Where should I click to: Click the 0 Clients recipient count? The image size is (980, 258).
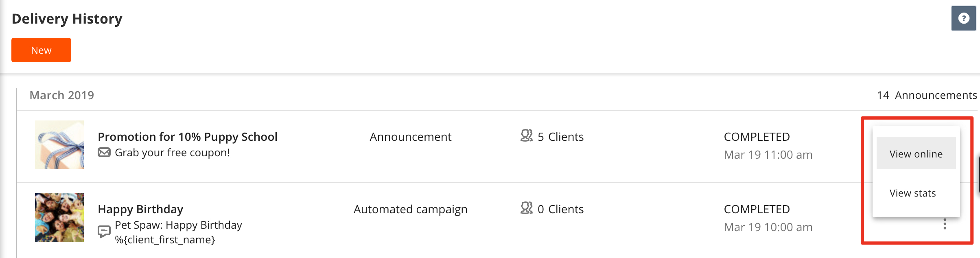tap(560, 209)
